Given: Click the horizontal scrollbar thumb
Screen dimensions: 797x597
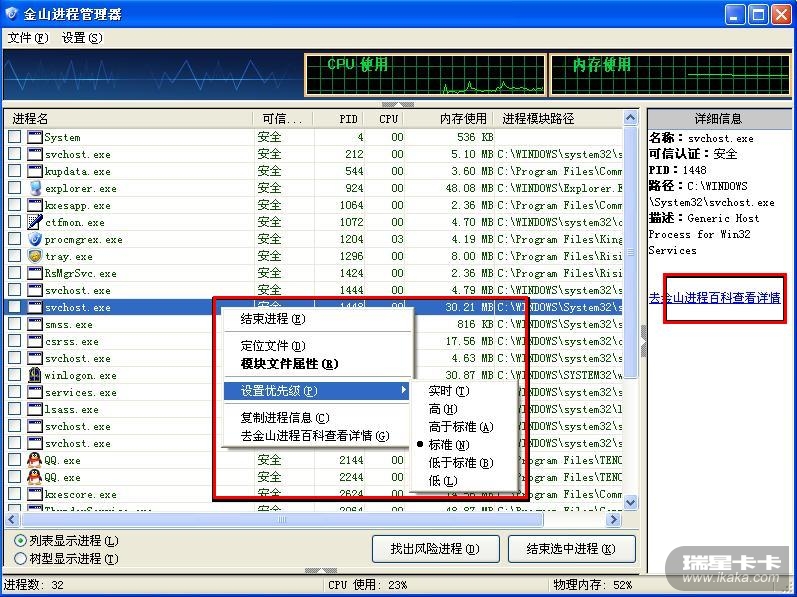Looking at the screenshot, I should 282,519.
